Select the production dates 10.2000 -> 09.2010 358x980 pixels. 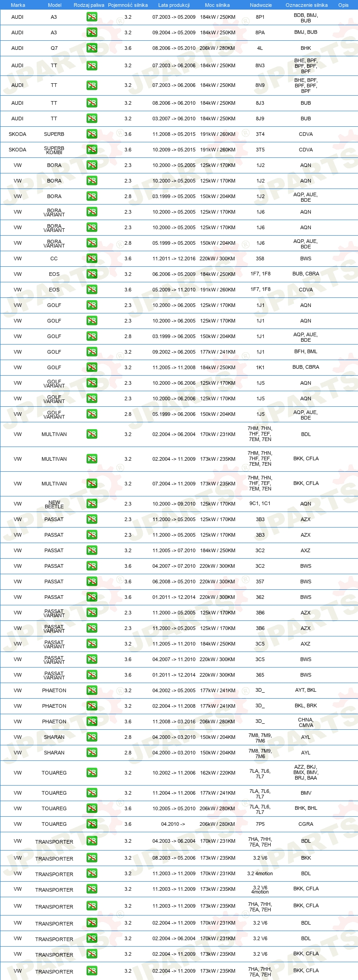(174, 504)
